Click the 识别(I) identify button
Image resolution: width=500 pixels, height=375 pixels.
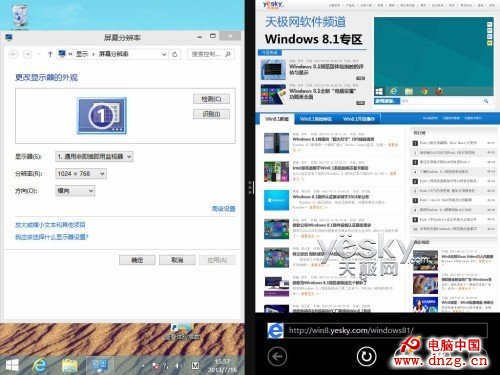(211, 114)
